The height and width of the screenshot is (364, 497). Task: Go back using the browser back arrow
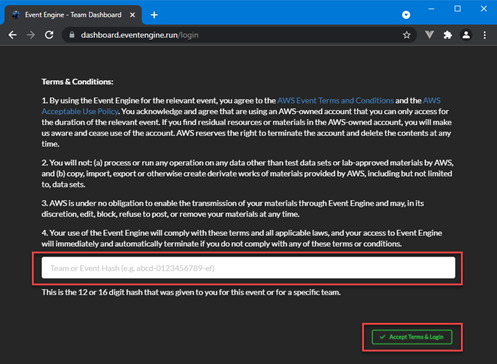pos(13,35)
